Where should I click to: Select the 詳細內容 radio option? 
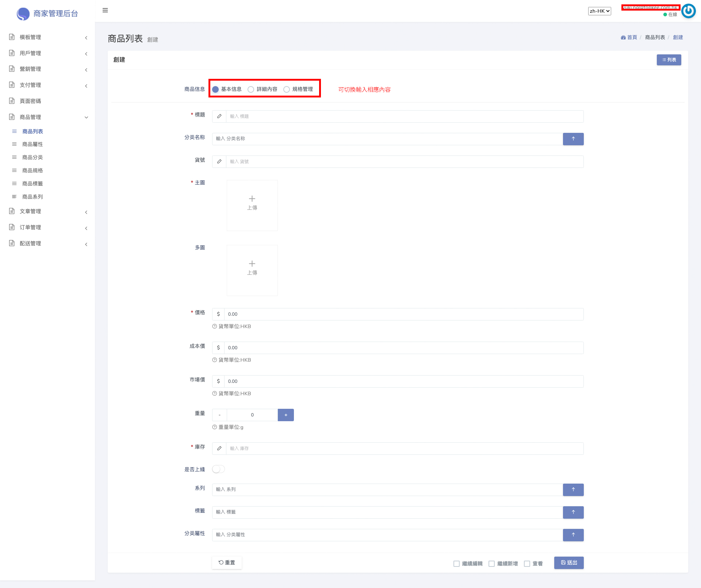pos(251,89)
